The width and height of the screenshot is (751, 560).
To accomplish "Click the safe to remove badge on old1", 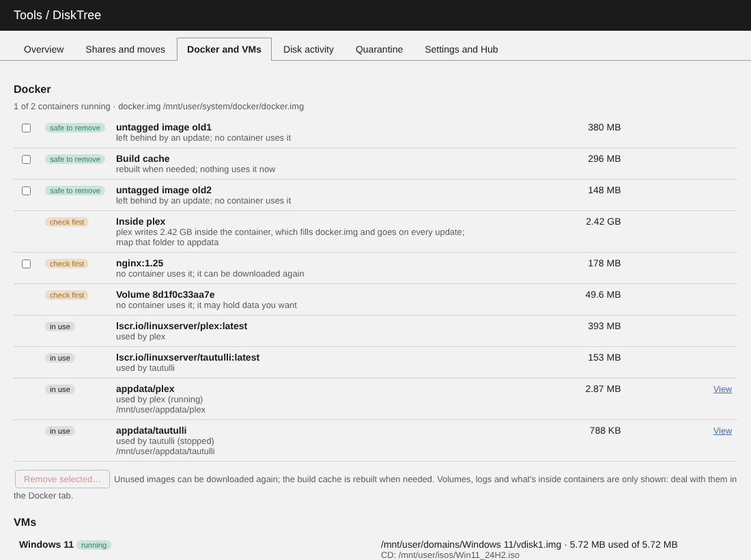I will click(74, 128).
